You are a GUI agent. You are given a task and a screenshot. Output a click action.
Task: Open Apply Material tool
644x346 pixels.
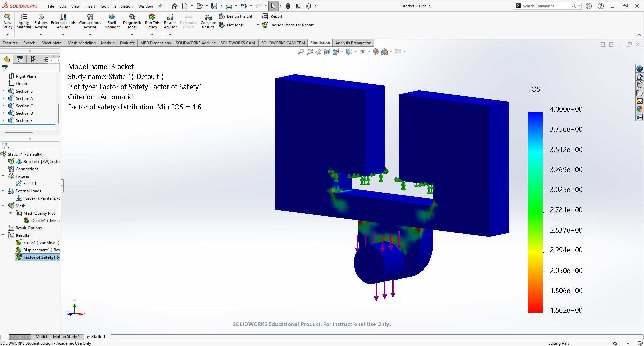[x=24, y=21]
